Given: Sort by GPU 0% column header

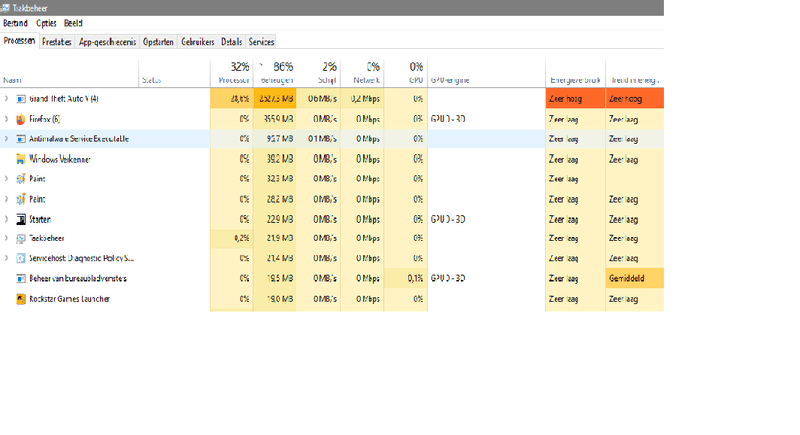Looking at the screenshot, I should pyautogui.click(x=406, y=73).
